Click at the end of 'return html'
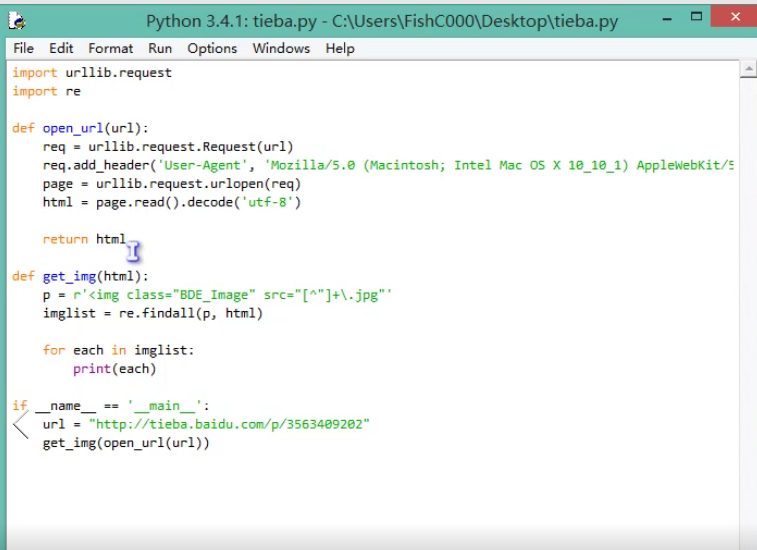 point(126,239)
